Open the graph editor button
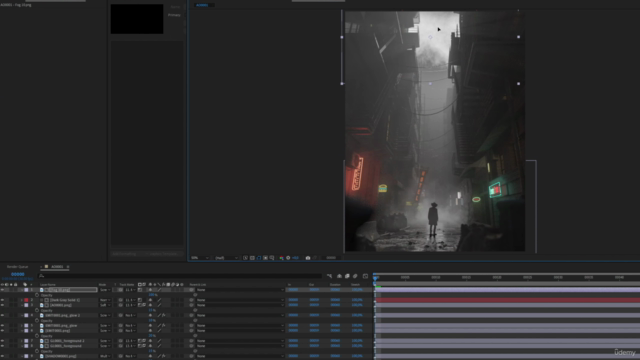The width and height of the screenshot is (640, 360). coord(365,276)
